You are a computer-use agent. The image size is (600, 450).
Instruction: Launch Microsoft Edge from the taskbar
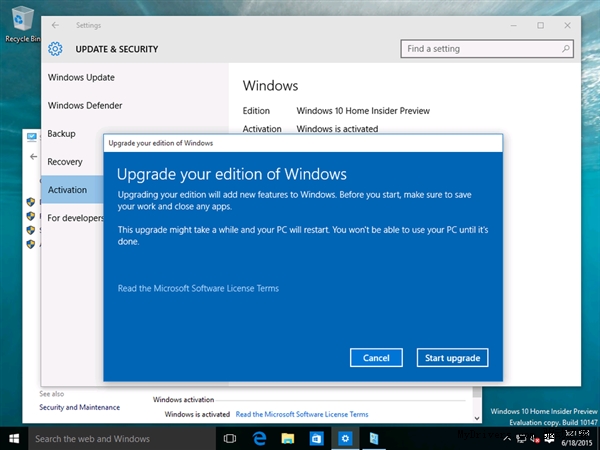(x=259, y=439)
